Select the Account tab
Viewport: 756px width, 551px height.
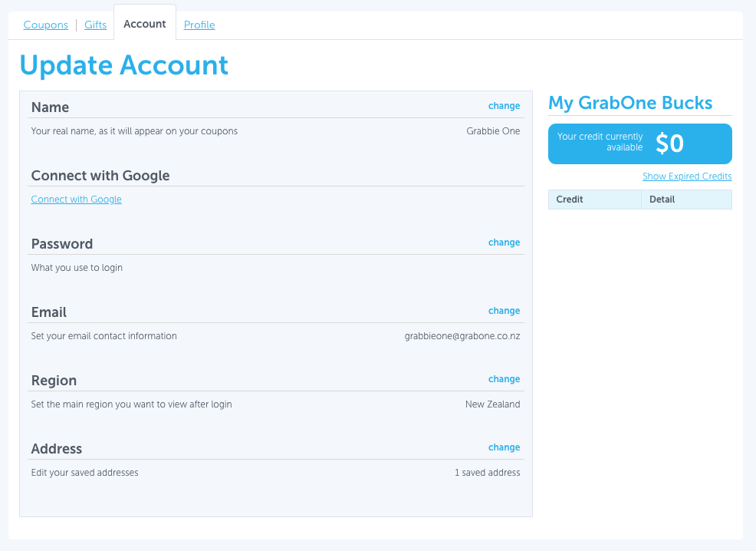point(145,24)
